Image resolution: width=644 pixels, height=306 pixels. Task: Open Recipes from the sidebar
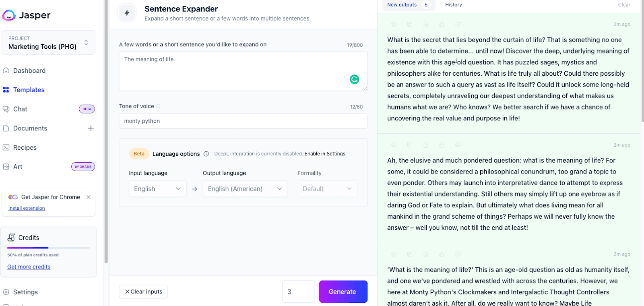(x=25, y=147)
